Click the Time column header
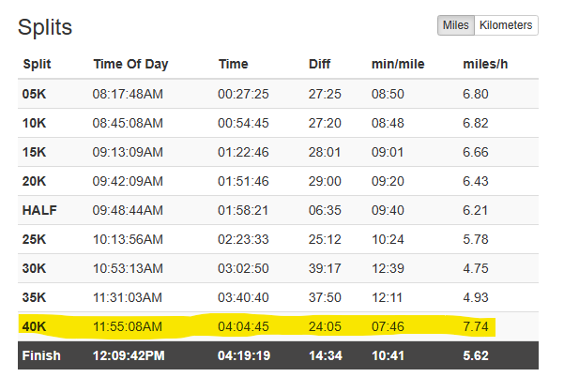 coord(234,64)
